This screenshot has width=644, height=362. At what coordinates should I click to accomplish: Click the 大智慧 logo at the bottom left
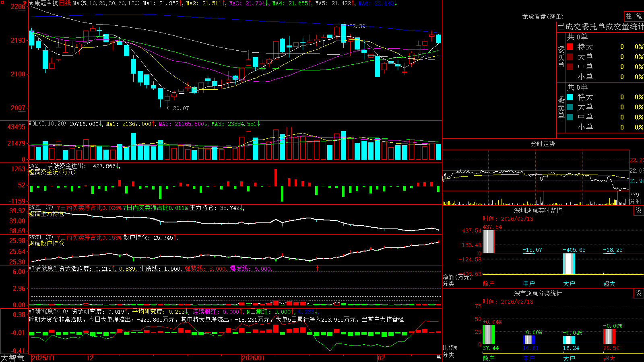coord(12,358)
